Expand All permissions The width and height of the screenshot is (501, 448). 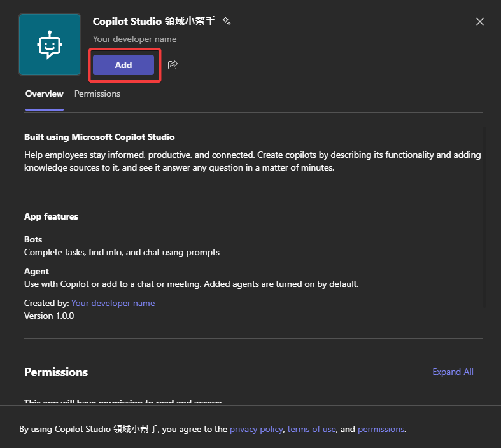(x=453, y=372)
